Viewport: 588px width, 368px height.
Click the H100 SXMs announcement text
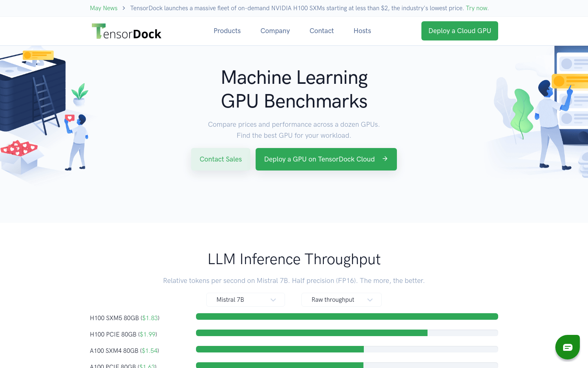297,8
